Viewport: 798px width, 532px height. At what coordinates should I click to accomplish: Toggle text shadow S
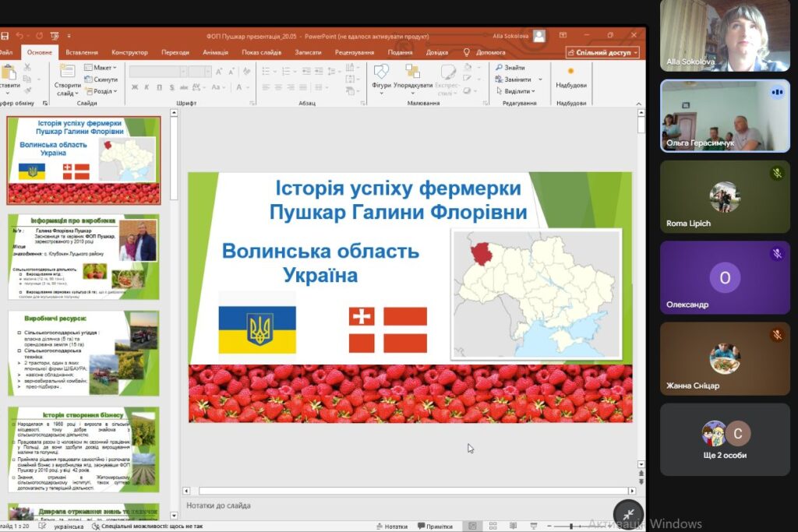[171, 87]
